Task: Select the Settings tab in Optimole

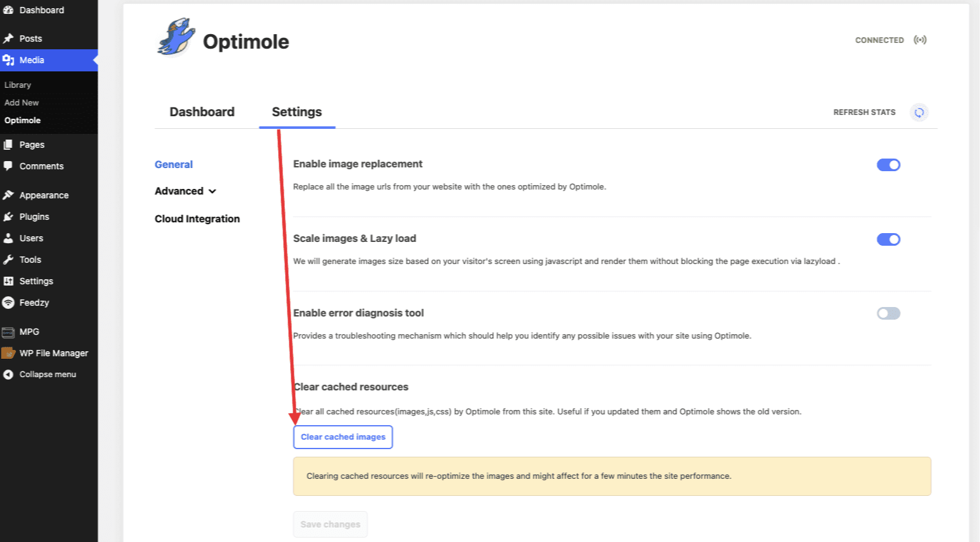Action: point(296,112)
